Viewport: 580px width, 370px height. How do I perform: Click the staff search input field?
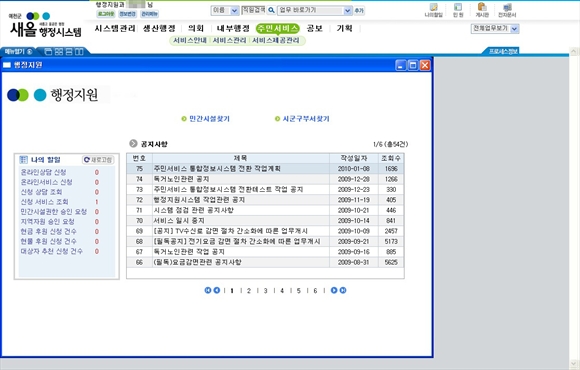click(253, 10)
